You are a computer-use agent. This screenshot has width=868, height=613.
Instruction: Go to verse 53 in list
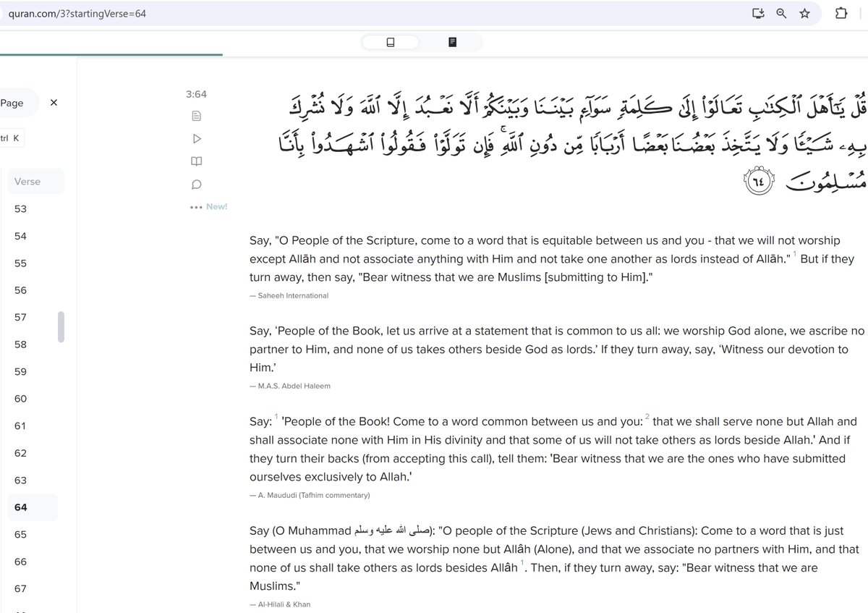(x=20, y=209)
